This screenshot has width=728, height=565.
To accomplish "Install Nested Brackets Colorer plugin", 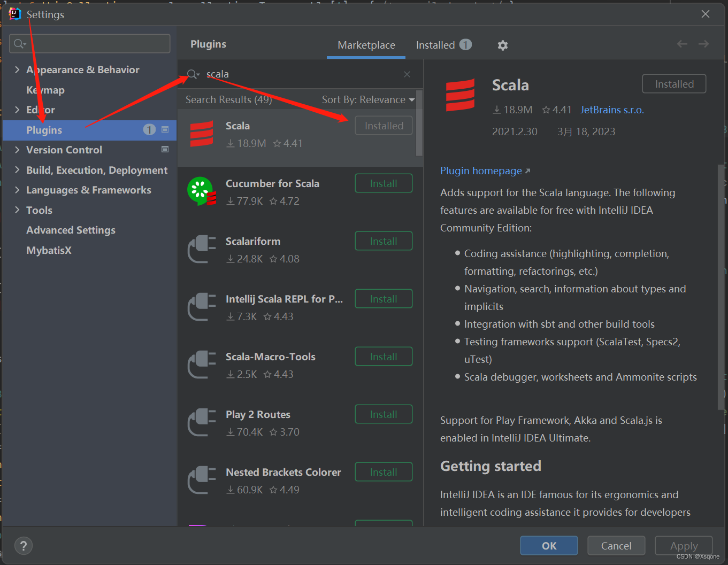I will 384,472.
